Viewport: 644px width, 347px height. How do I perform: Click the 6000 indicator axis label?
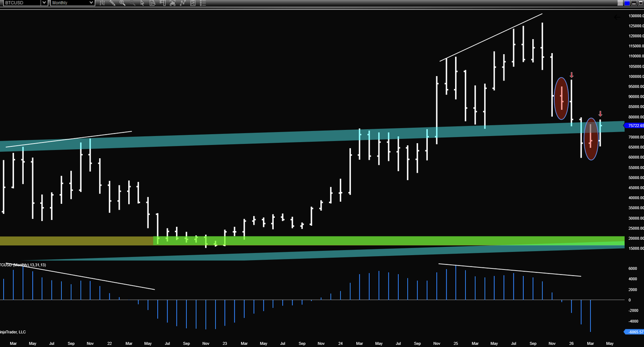633,269
